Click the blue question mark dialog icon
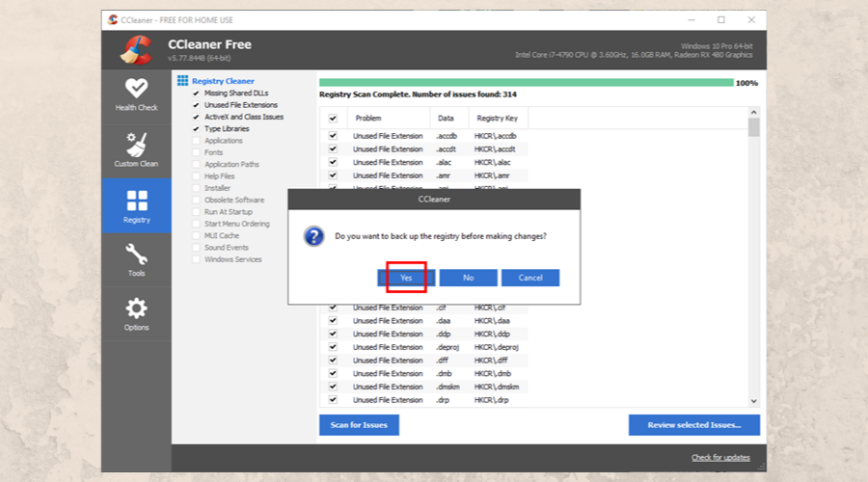Viewport: 868px width, 482px height. pos(313,235)
